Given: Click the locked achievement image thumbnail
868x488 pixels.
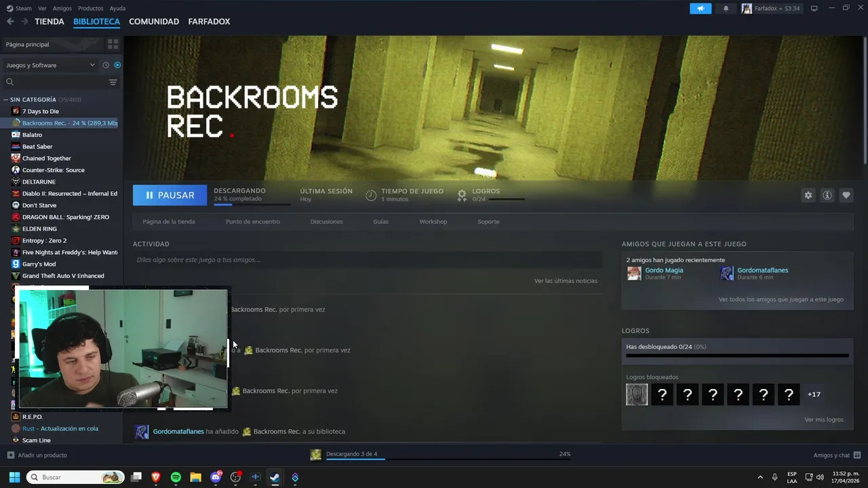Looking at the screenshot, I should (637, 394).
